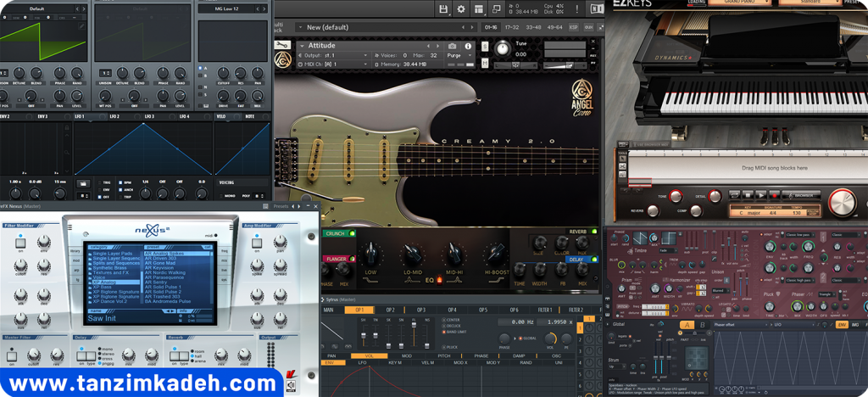Toggle Mute (M) button in Kontakt
The height and width of the screenshot is (397, 868).
tap(485, 64)
